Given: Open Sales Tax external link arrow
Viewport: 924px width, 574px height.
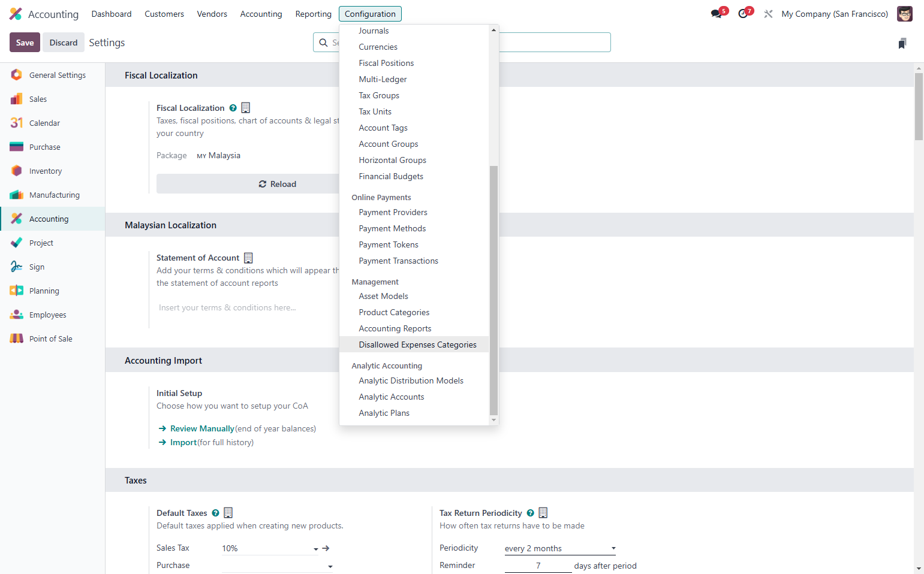Looking at the screenshot, I should (x=326, y=548).
